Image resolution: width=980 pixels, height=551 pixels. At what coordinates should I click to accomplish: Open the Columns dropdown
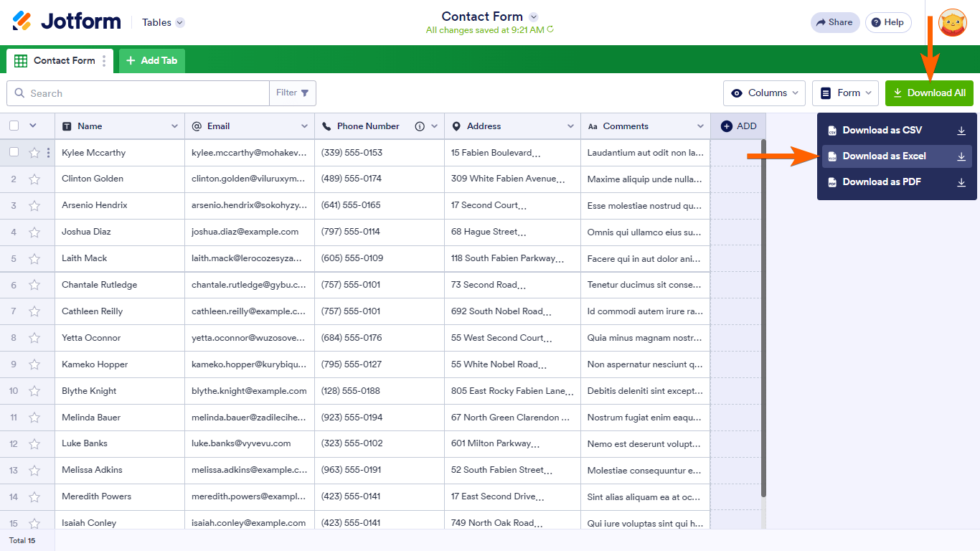tap(764, 93)
